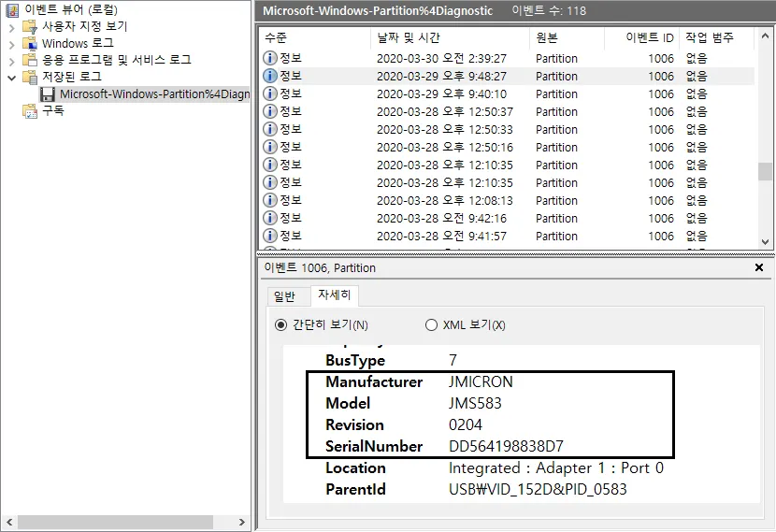Click the saved log floppy-disk icon
776x532 pixels.
[48, 94]
